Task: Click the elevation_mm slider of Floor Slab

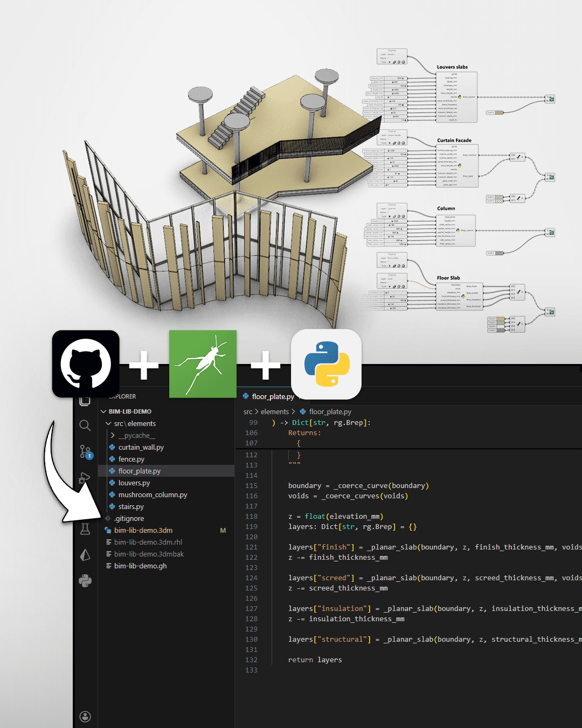Action: click(388, 293)
